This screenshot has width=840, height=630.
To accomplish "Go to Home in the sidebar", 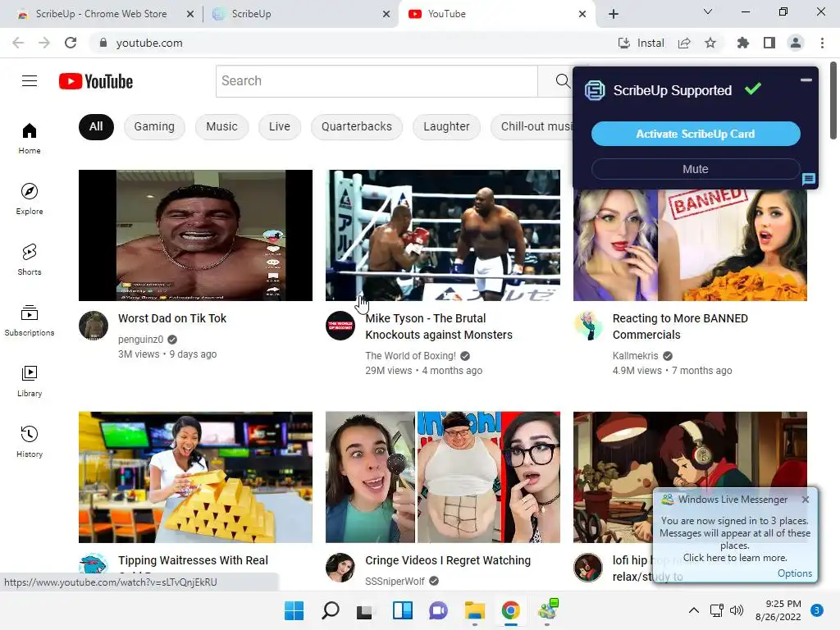I will 30,138.
